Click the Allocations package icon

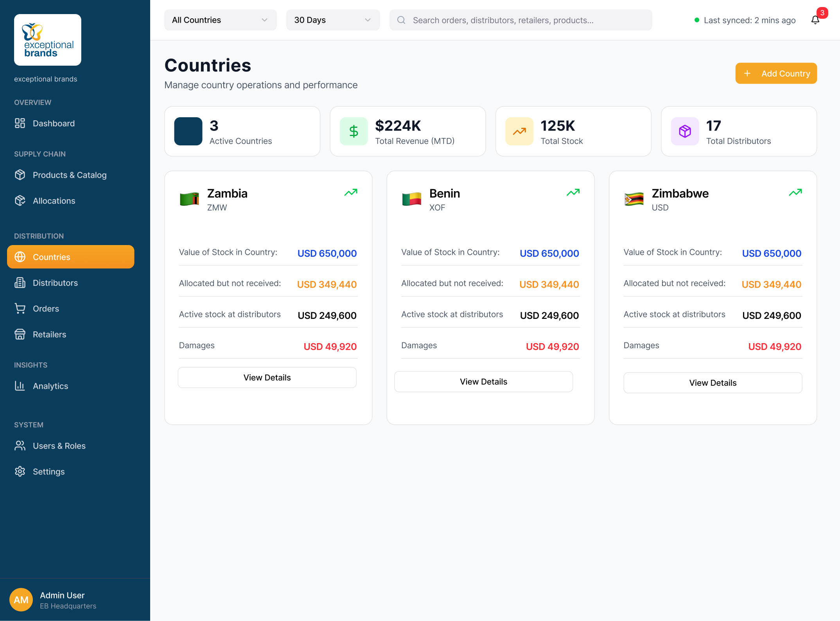(20, 200)
